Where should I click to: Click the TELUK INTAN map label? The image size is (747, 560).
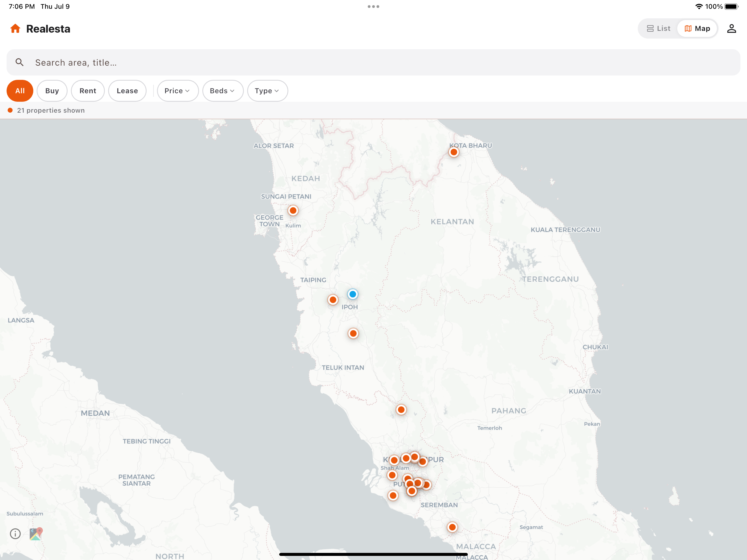pos(343,367)
